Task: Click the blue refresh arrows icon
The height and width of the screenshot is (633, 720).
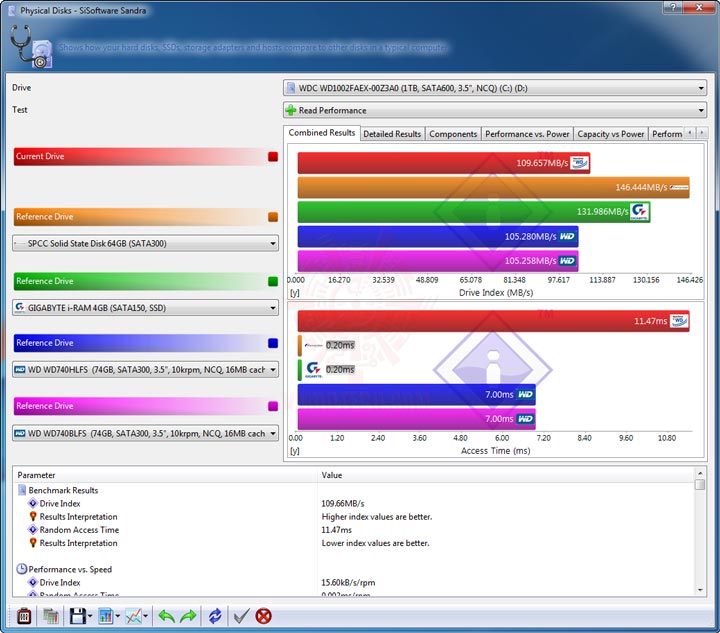Action: 215,616
